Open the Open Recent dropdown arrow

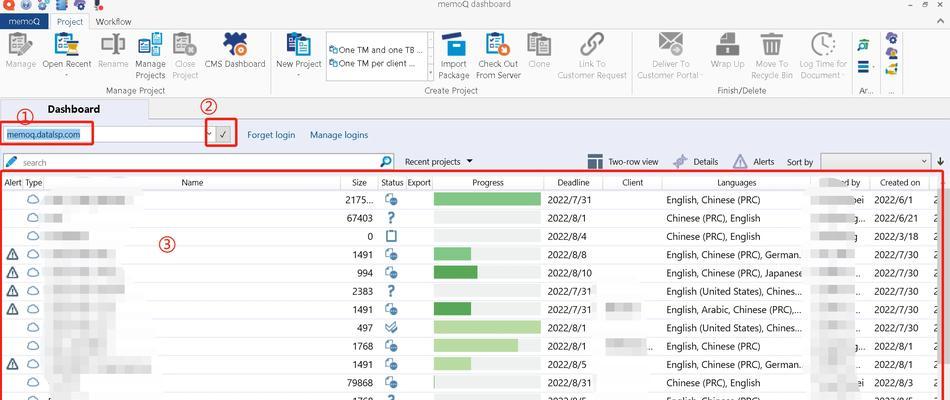point(66,75)
